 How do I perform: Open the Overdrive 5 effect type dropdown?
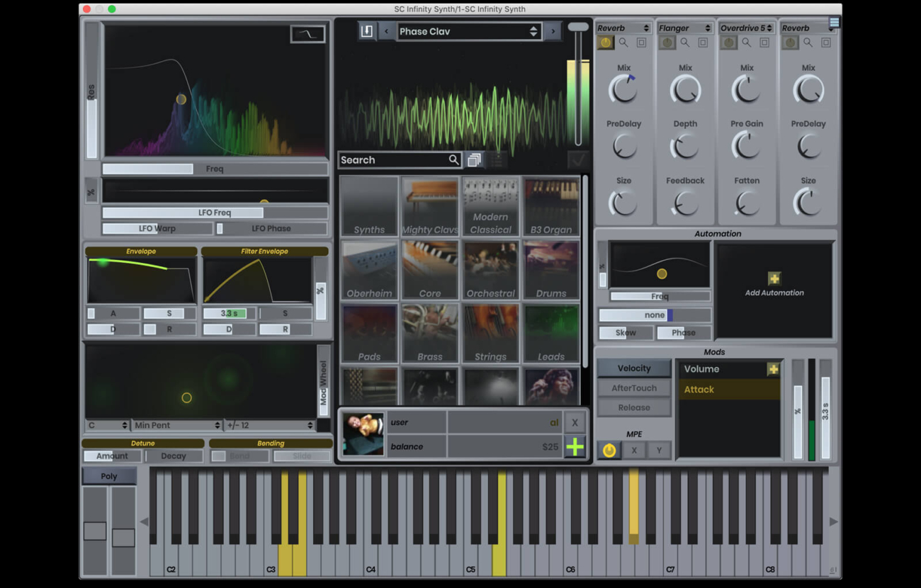[747, 28]
